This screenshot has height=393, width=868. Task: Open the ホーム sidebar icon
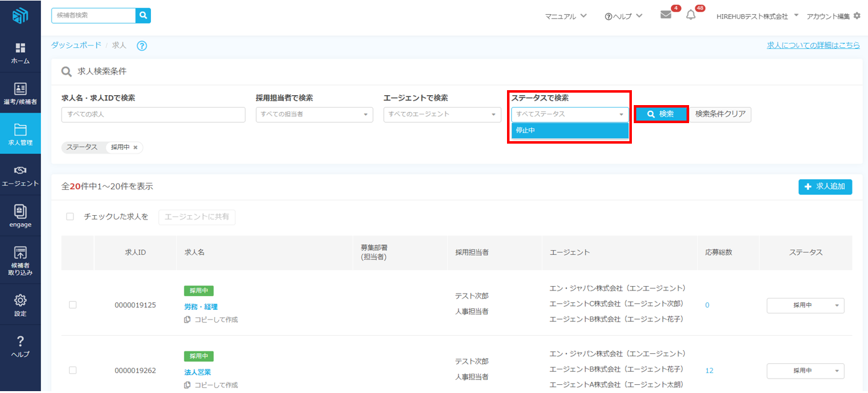pyautogui.click(x=21, y=53)
